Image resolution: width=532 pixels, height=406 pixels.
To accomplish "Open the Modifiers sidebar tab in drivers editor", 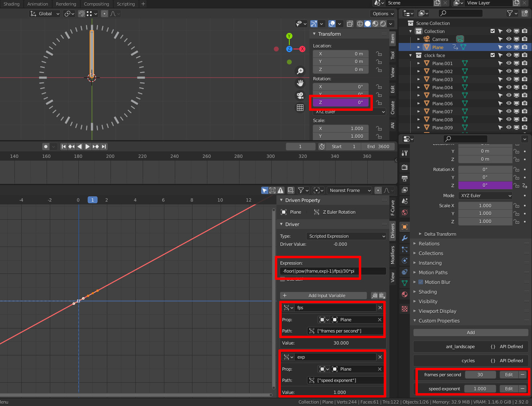I will pyautogui.click(x=393, y=255).
